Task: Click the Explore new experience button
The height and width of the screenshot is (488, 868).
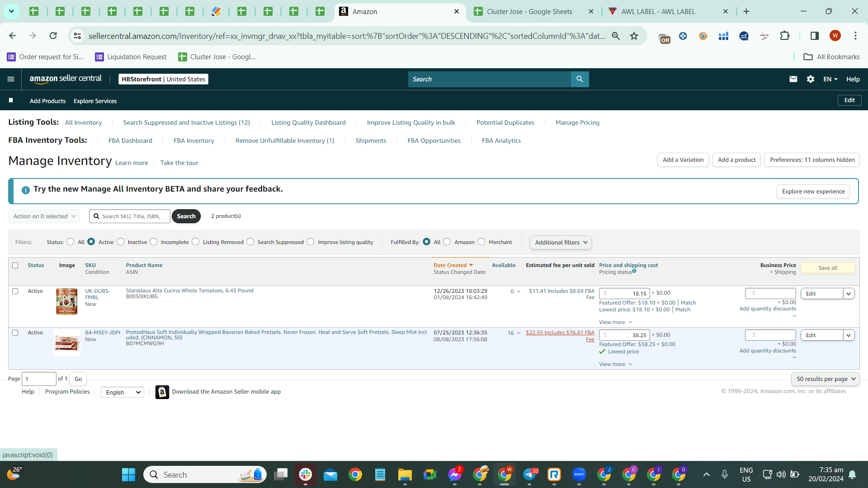Action: point(813,192)
